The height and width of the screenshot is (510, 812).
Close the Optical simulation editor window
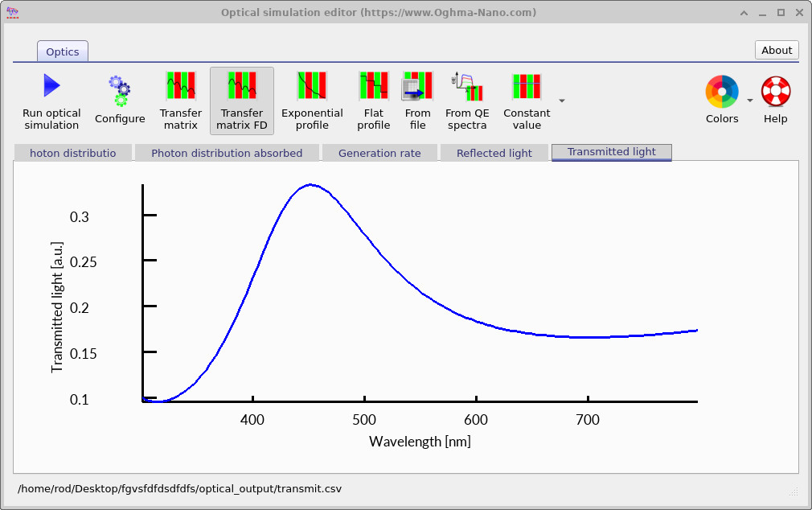click(800, 13)
